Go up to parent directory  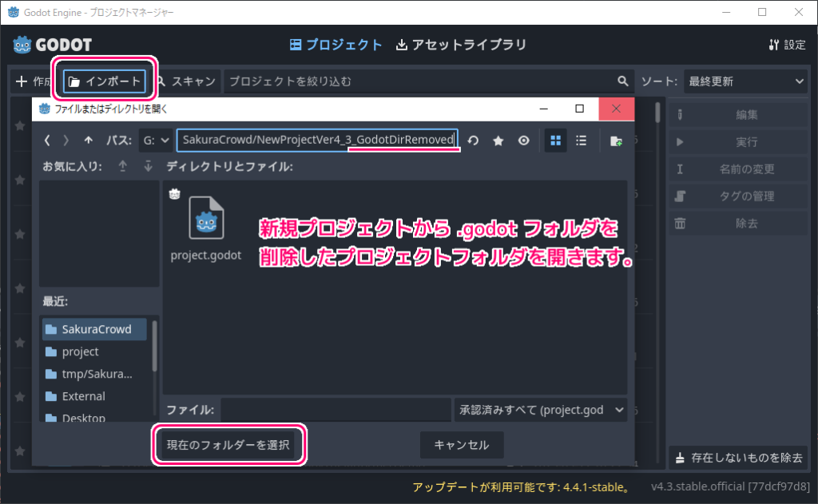click(x=88, y=140)
